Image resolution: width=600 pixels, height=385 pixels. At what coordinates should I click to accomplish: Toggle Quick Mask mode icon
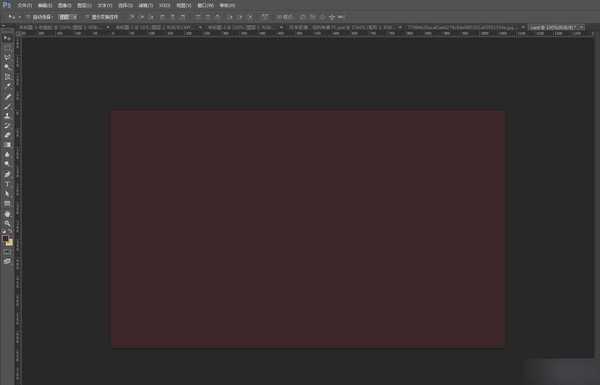coord(7,252)
